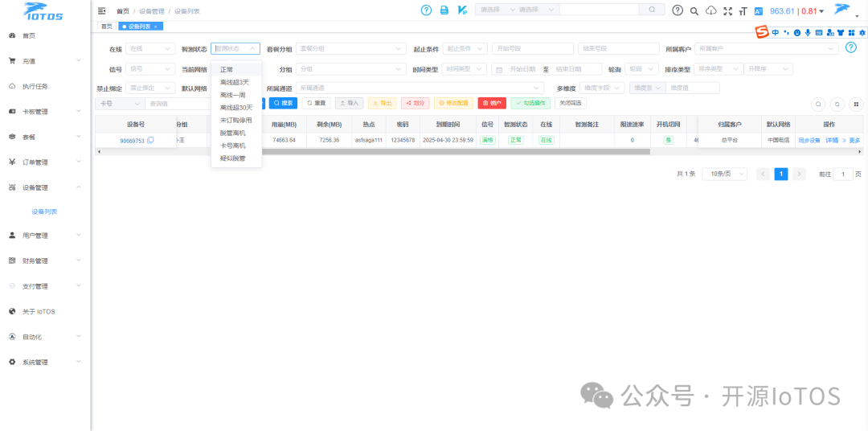Open the 排序类型 dropdown
This screenshot has height=431, width=868.
tap(719, 69)
